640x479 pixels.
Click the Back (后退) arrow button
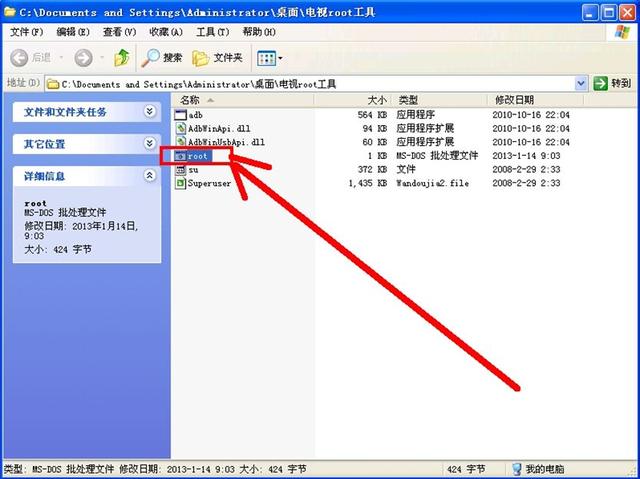pyautogui.click(x=19, y=58)
